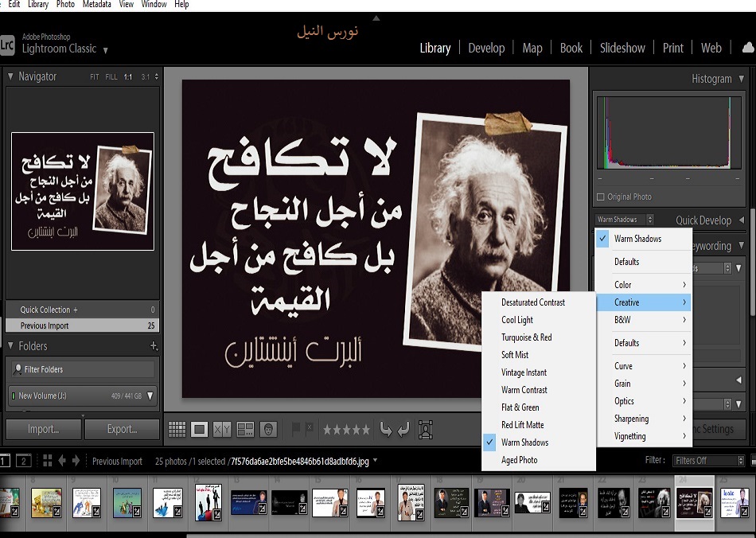Flag photo as pick
756x538 pixels.
click(296, 428)
